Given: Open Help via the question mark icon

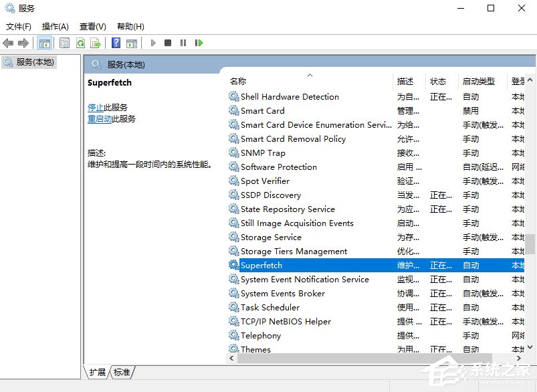Looking at the screenshot, I should (x=116, y=43).
